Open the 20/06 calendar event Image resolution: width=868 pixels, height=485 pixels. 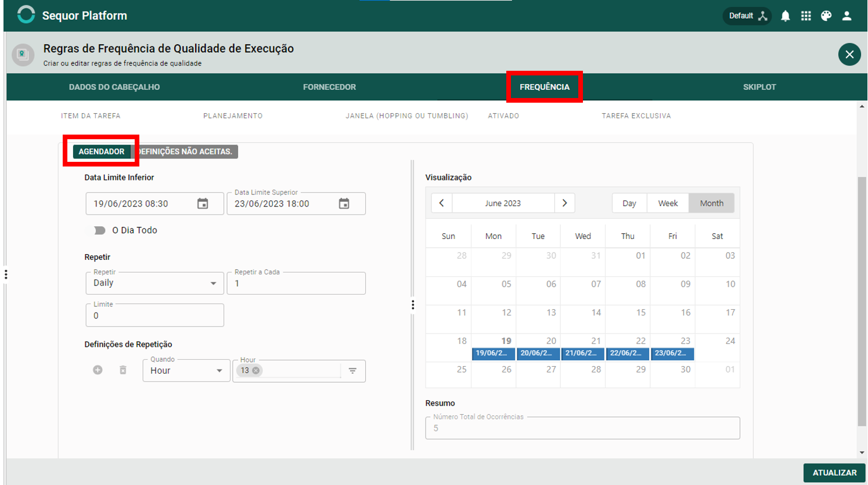tap(538, 353)
